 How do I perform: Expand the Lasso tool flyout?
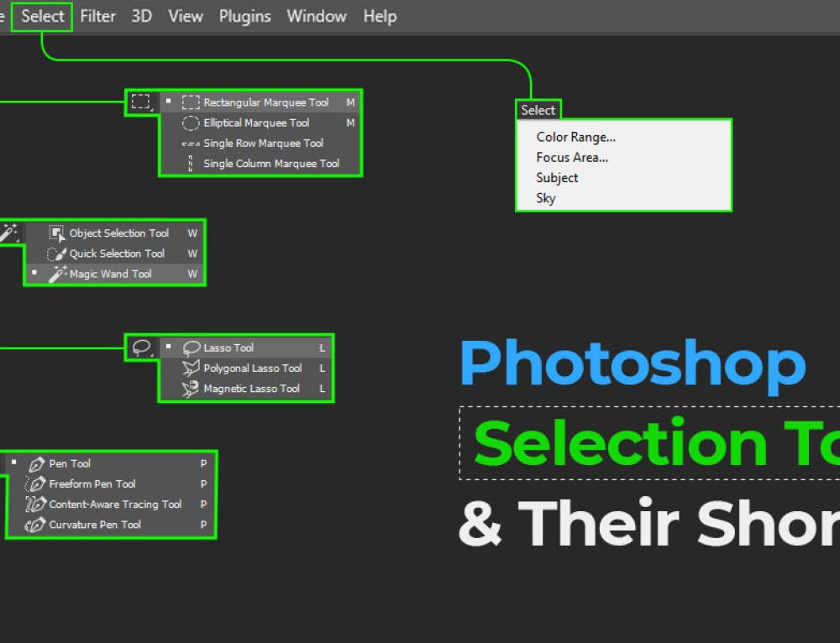[x=141, y=347]
